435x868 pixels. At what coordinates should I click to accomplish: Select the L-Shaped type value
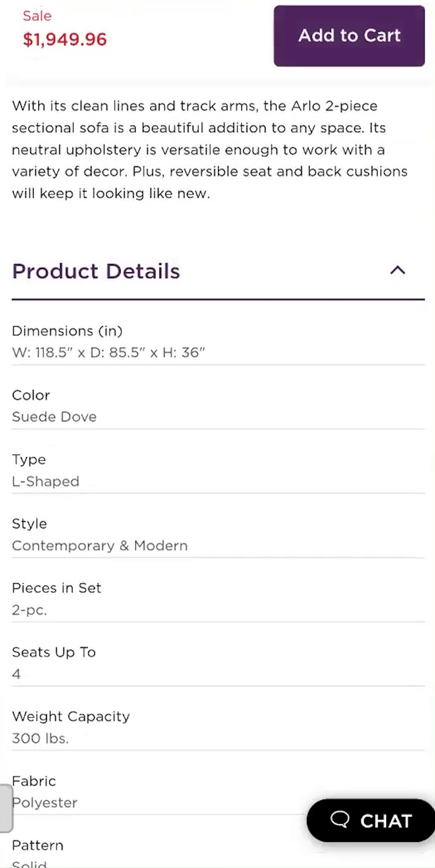click(45, 482)
